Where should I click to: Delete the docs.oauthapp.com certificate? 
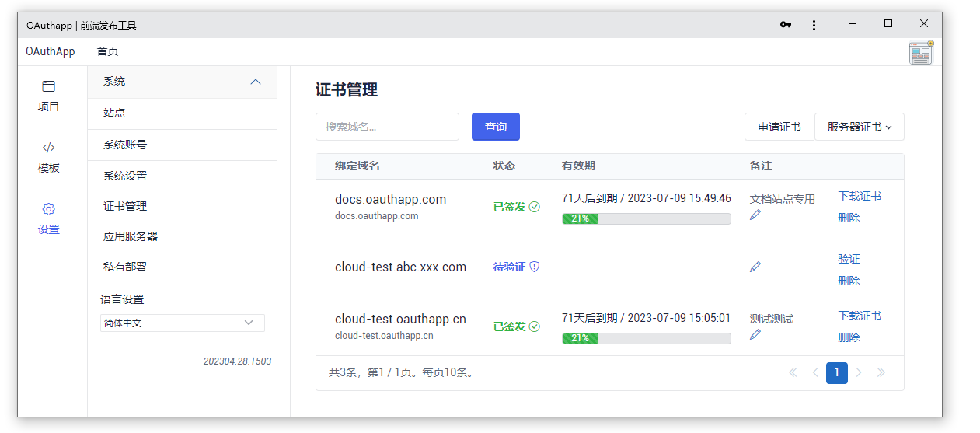[x=849, y=218]
